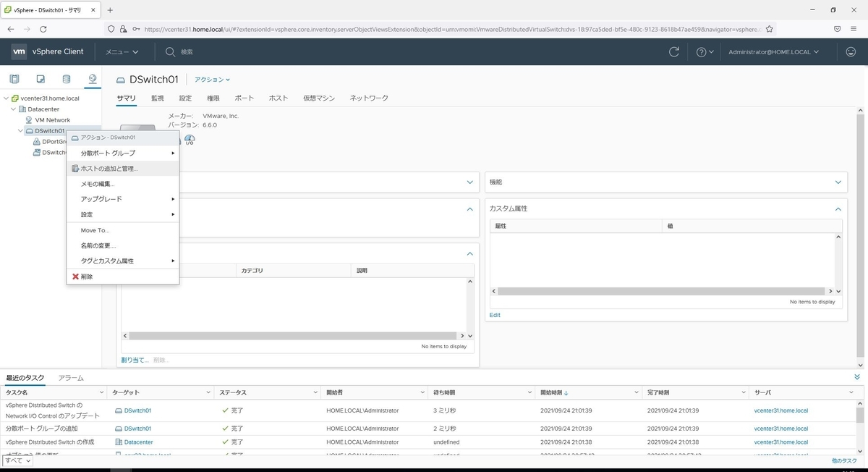Switch to the ネットワーク tab

369,98
